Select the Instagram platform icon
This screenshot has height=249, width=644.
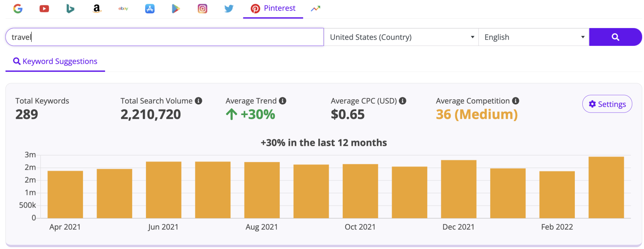(x=202, y=8)
